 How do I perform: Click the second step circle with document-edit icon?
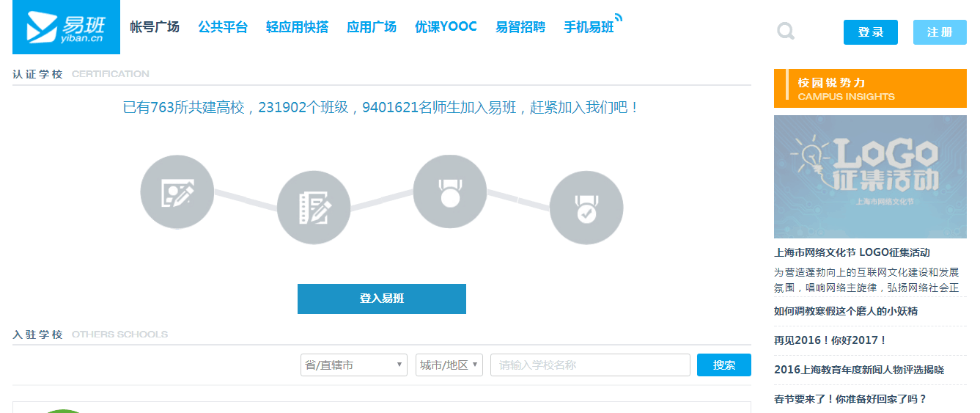[314, 208]
